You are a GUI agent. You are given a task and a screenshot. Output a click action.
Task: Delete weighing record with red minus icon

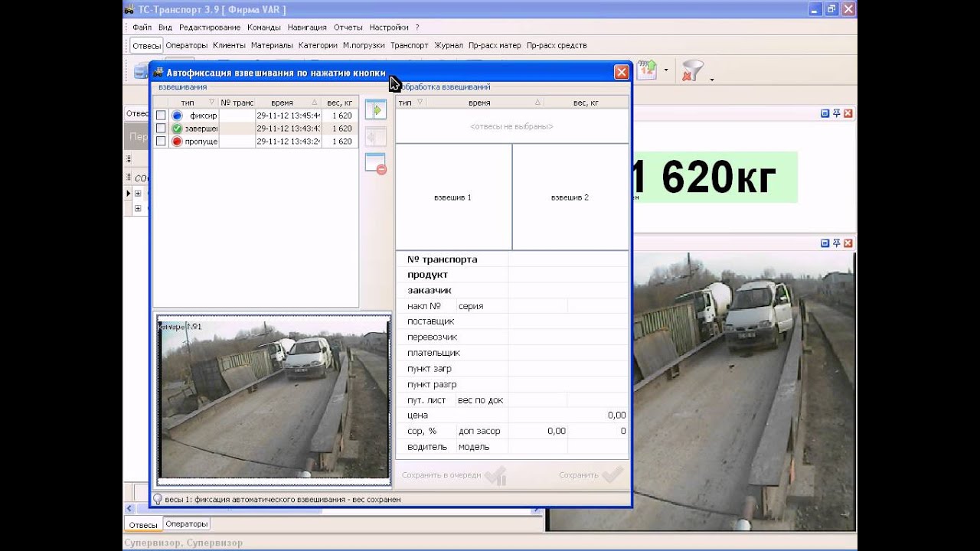click(376, 163)
